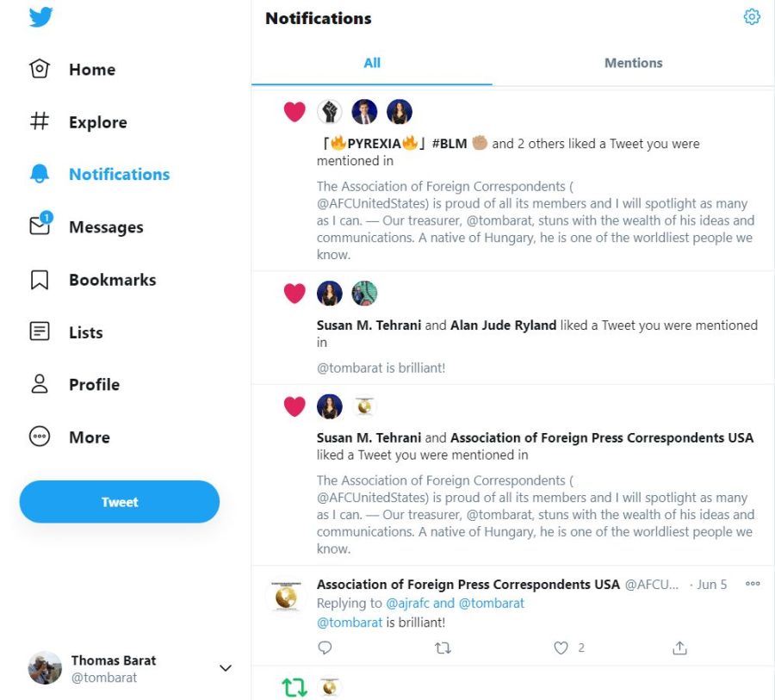Retweet the '@tombarat is brilliant!' reply
The height and width of the screenshot is (700, 775).
(x=443, y=648)
